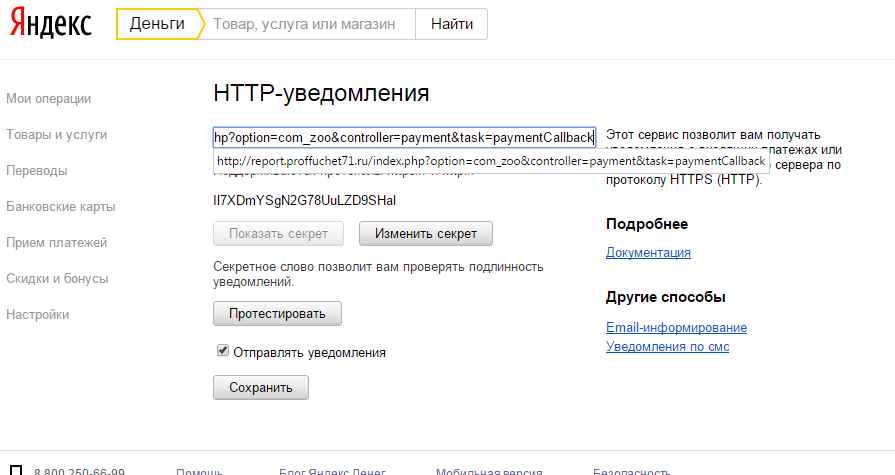Toggle the Отправлять уведомления checkbox
Viewport: 895px width, 475px height.
pos(223,352)
